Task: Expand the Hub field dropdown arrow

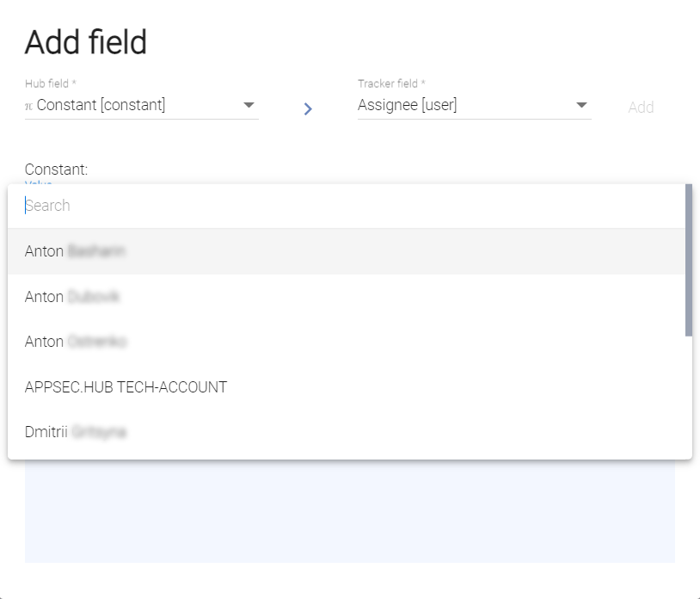Action: click(249, 105)
